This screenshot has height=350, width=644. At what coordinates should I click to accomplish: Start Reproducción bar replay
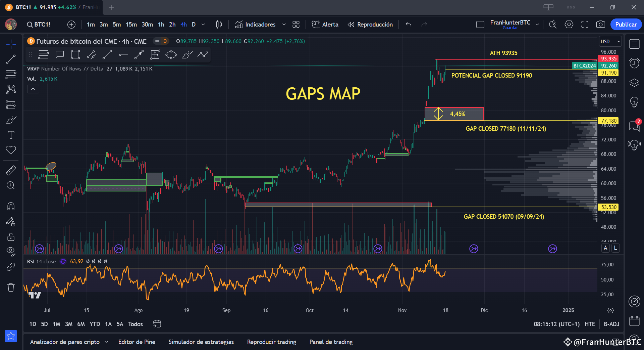click(x=370, y=25)
